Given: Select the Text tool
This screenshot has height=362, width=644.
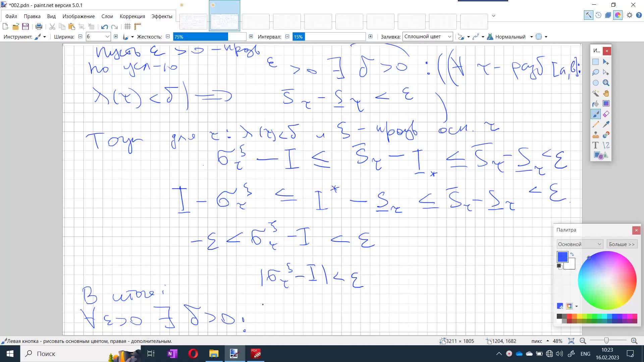Looking at the screenshot, I should tap(595, 145).
